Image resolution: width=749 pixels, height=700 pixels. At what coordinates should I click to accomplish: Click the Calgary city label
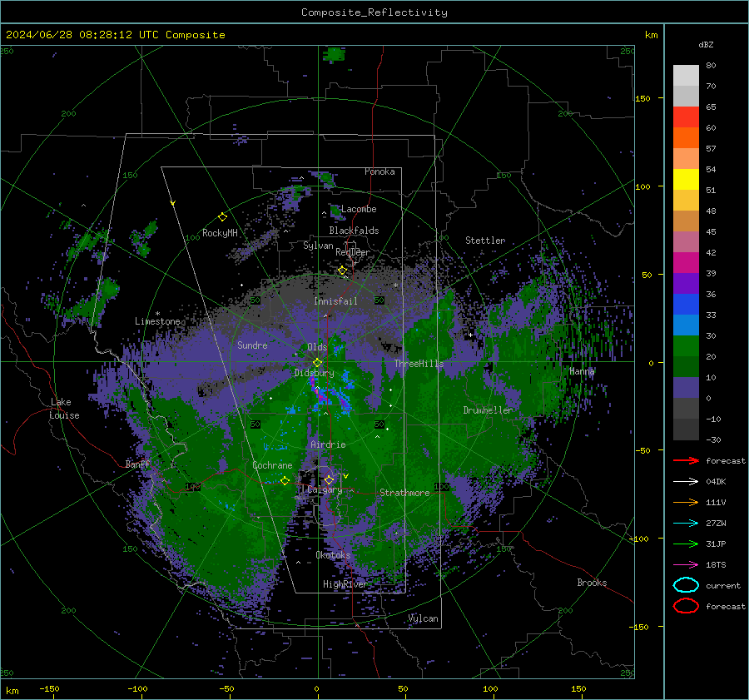pyautogui.click(x=325, y=489)
